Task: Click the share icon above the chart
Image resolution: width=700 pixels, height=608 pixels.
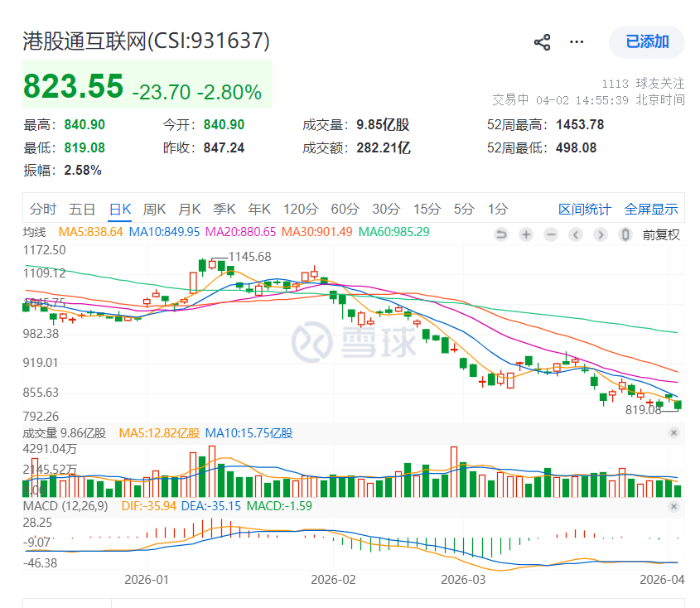Action: pos(542,41)
